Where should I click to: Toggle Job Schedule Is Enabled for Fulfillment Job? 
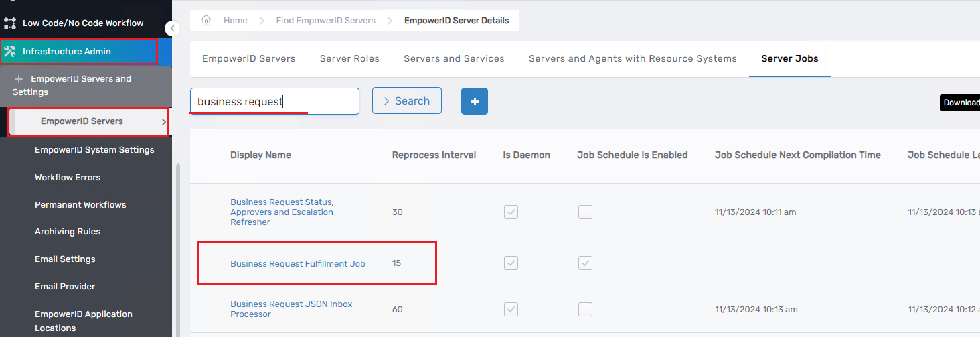point(585,263)
